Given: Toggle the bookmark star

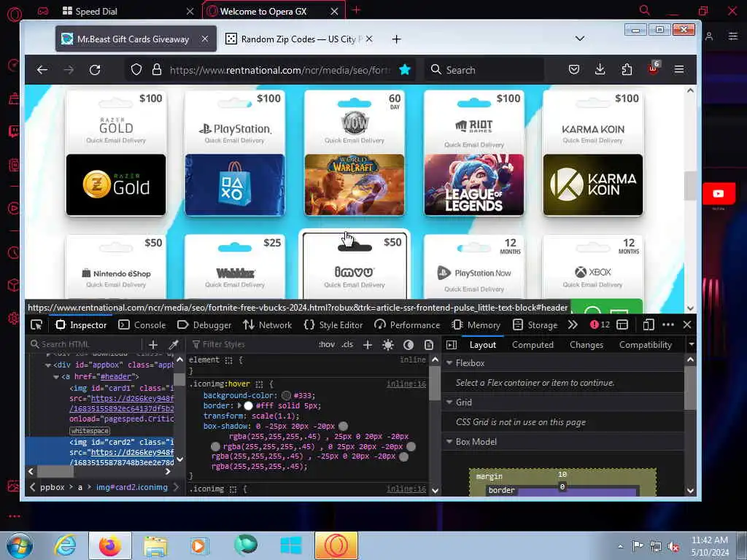Looking at the screenshot, I should 405,70.
